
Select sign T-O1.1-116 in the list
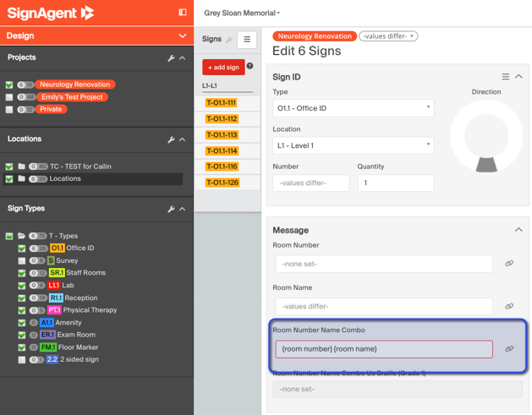click(222, 167)
